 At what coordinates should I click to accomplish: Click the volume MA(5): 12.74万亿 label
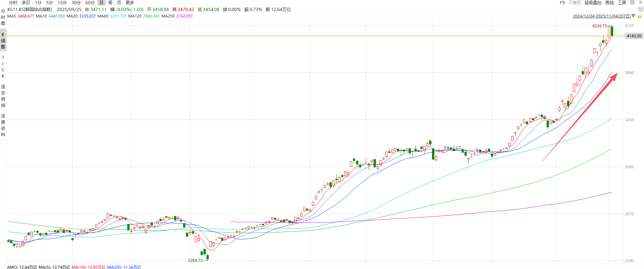[54, 267]
